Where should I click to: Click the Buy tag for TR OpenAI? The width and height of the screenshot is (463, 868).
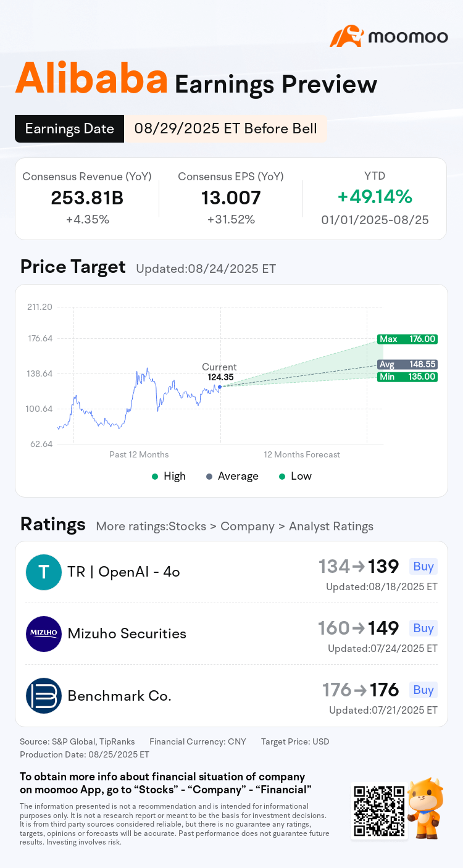tap(423, 566)
